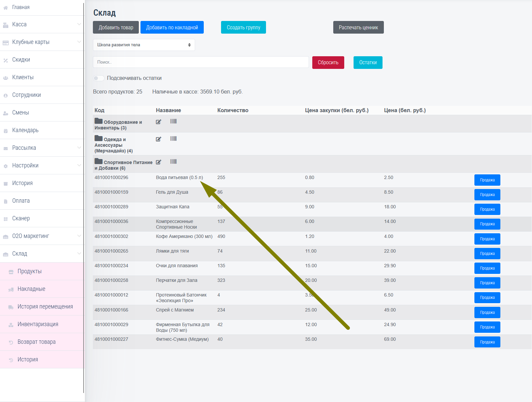Click barcode icon for Спортивное Питание group
The height and width of the screenshot is (402, 532).
coord(173,162)
